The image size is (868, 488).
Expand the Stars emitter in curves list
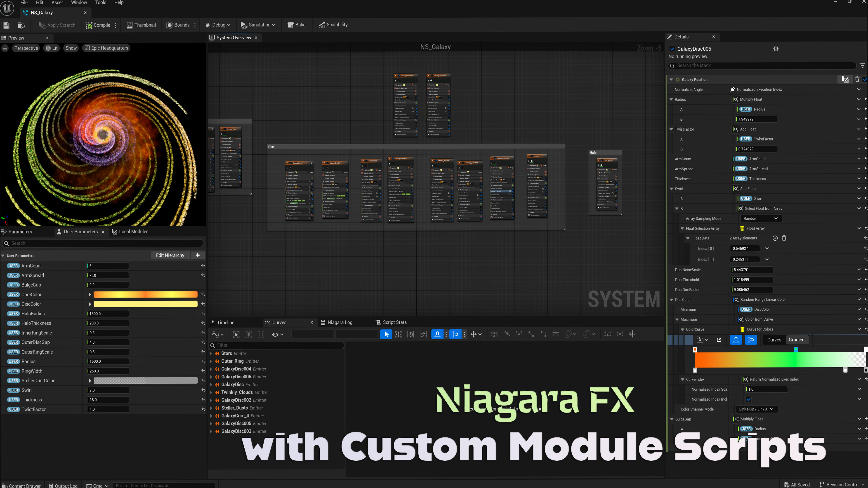coord(211,353)
